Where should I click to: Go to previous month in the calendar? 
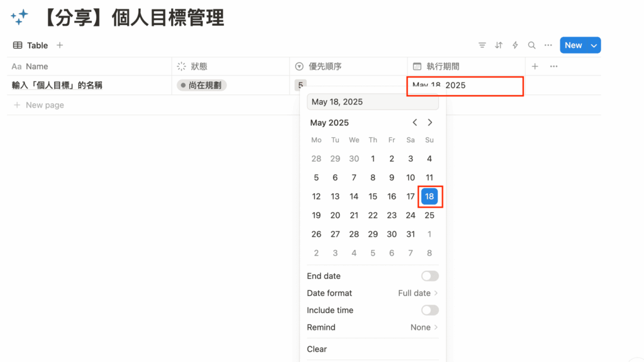[415, 123]
